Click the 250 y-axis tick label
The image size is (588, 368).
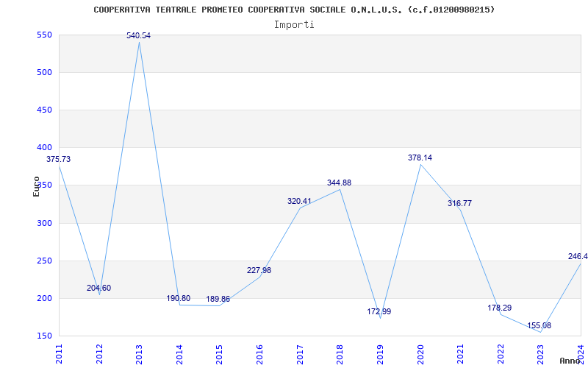point(44,261)
